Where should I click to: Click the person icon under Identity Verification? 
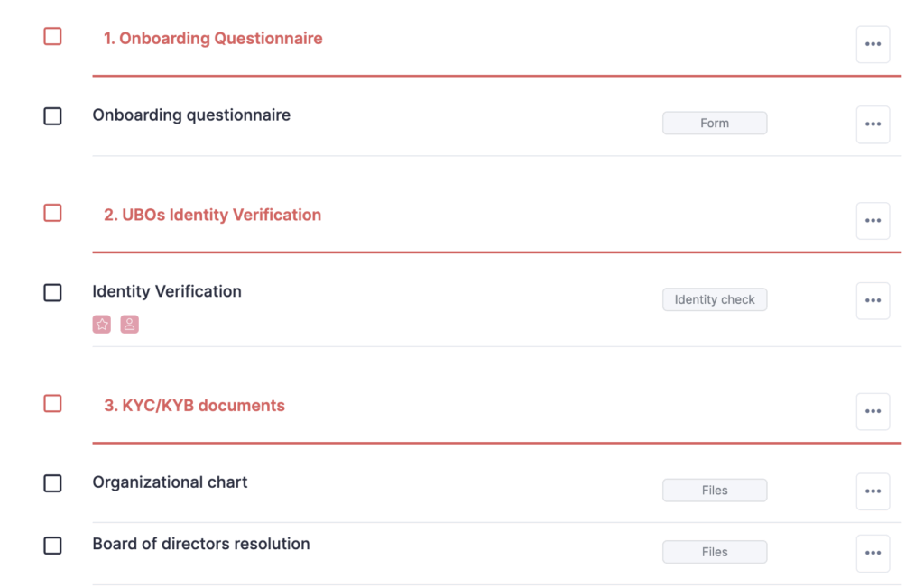130,325
